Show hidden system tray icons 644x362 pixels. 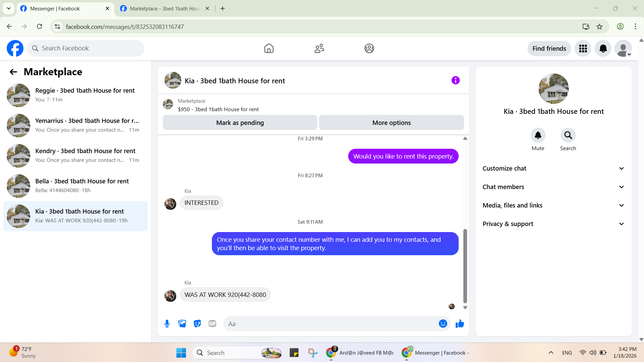[551, 353]
